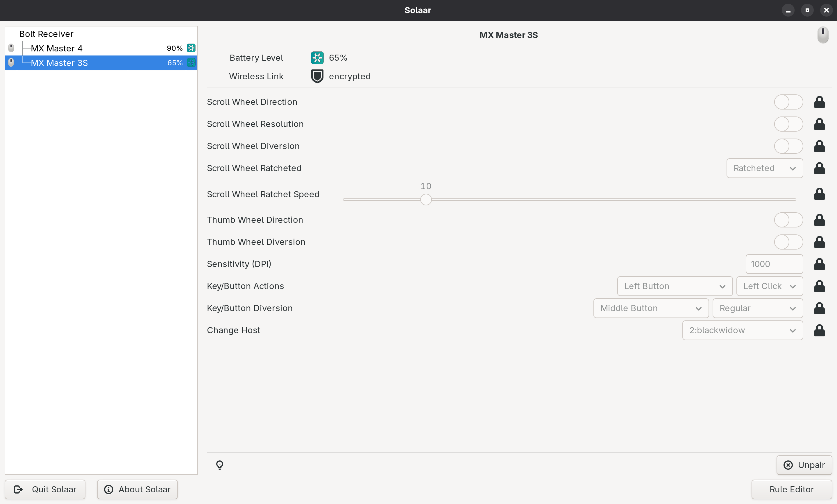Click the encrypted shield icon for Wireless Link
Viewport: 837px width, 504px height.
tap(317, 76)
